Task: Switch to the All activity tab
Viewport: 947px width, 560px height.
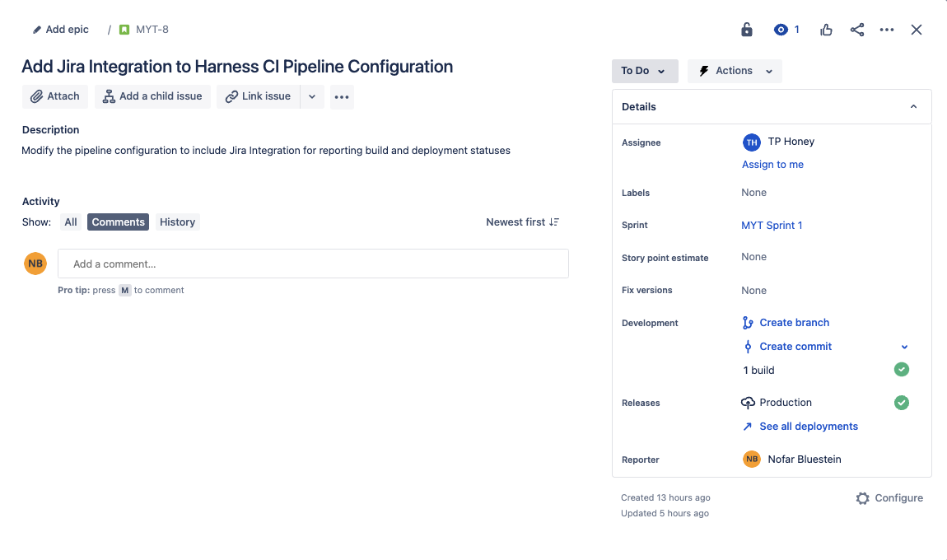Action: 71,222
